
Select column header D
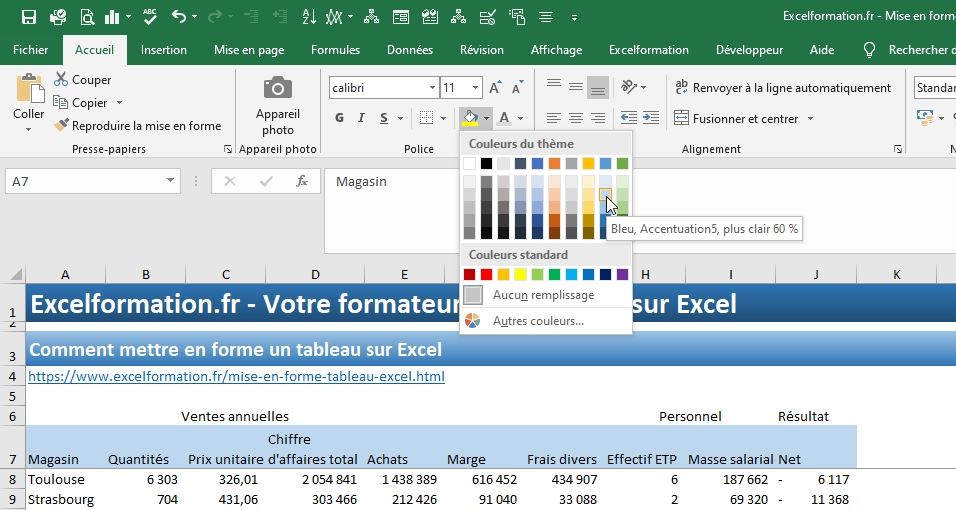[315, 275]
